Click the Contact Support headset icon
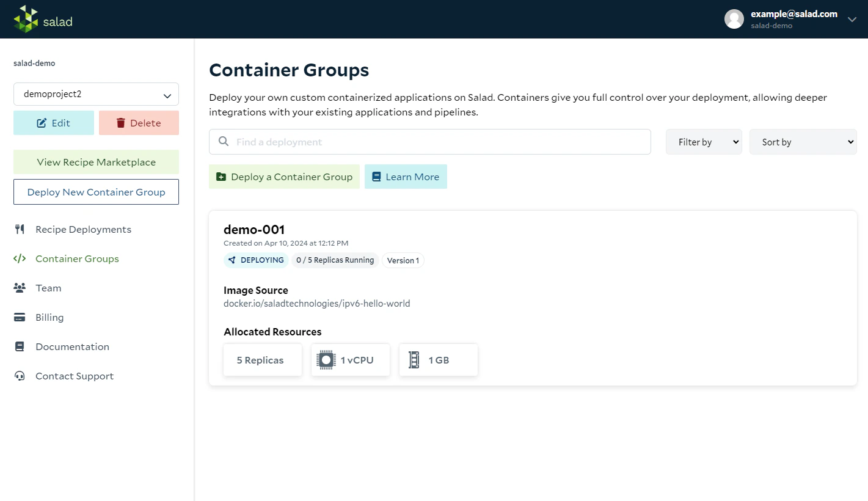Viewport: 868px width, 501px height. pyautogui.click(x=20, y=376)
